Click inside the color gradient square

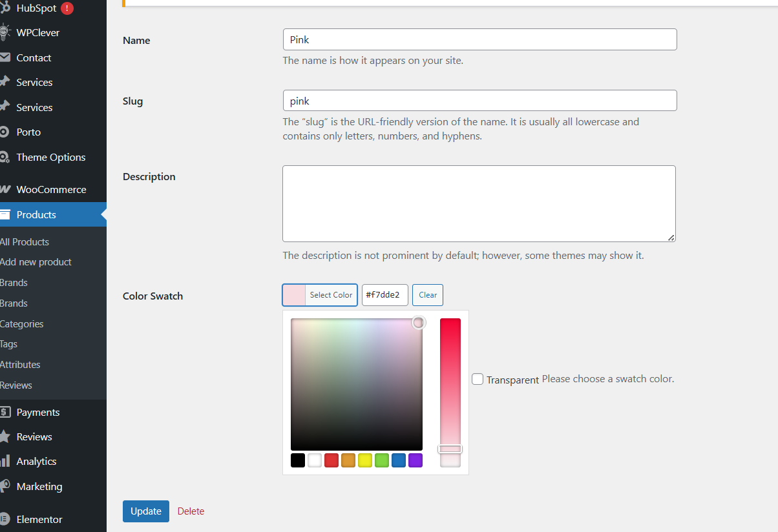357,384
